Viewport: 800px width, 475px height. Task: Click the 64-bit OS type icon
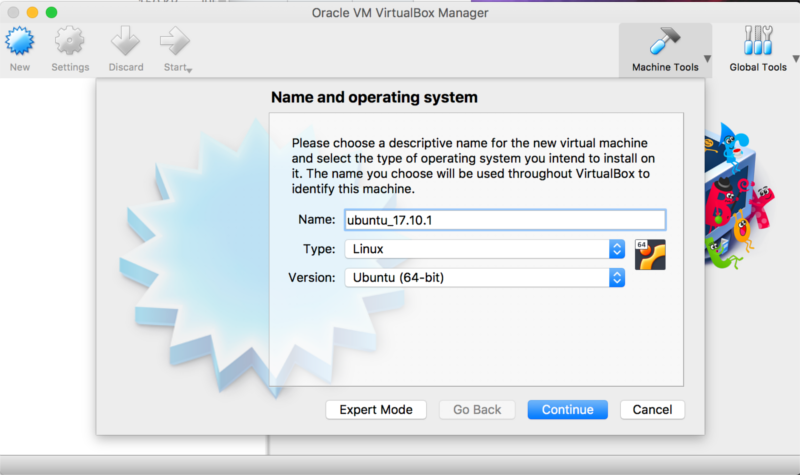click(650, 254)
